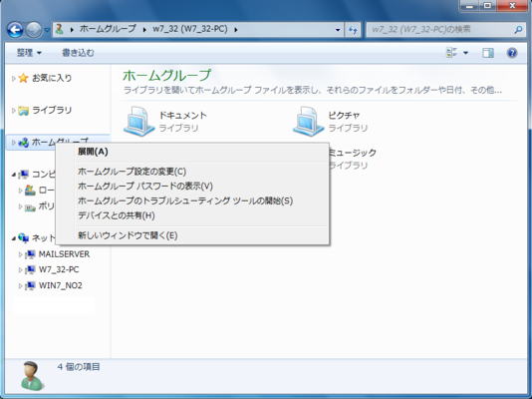Click the ネットワーク icon in sidebar

pos(23,238)
